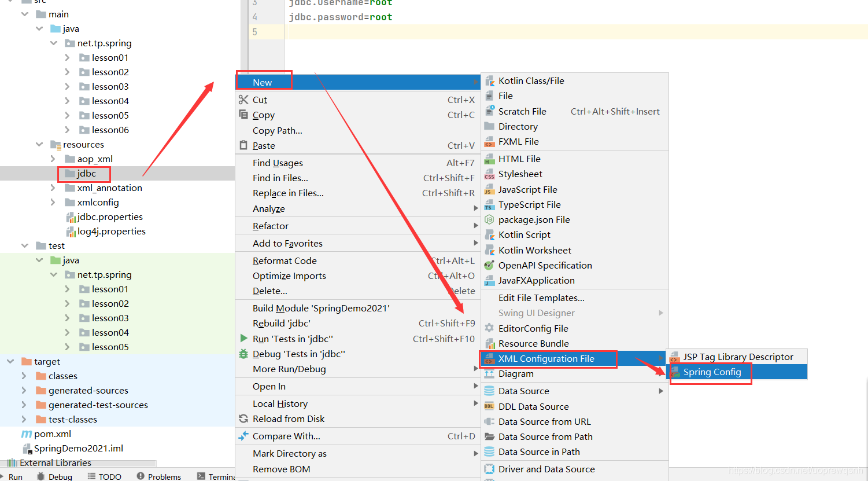The width and height of the screenshot is (868, 481).
Task: Click the Kotlin Class/File icon
Action: 489,81
